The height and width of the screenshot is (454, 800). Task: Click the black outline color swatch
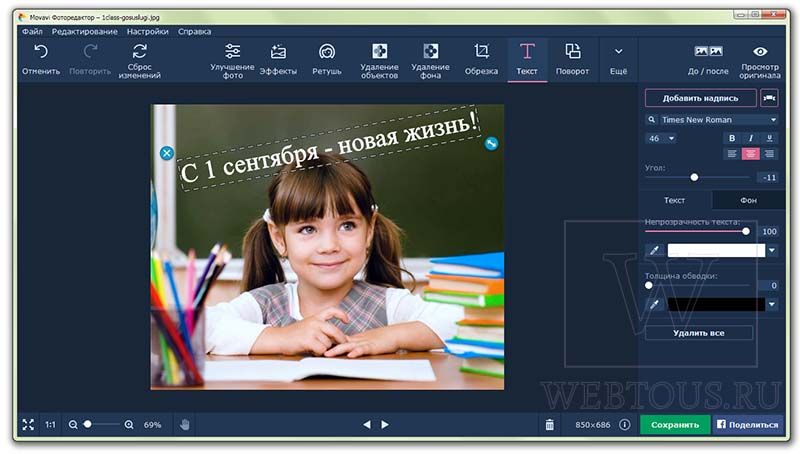coord(716,304)
